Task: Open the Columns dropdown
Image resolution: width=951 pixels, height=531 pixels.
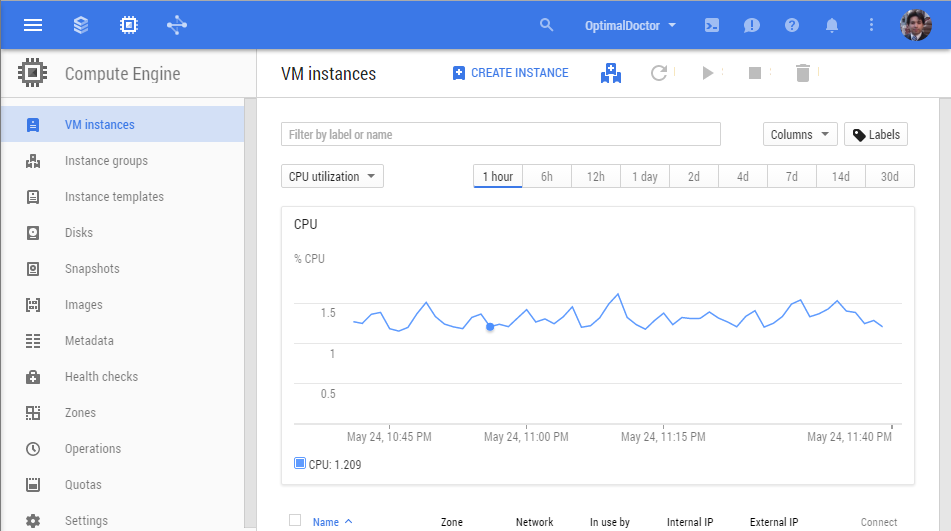Action: tap(799, 135)
